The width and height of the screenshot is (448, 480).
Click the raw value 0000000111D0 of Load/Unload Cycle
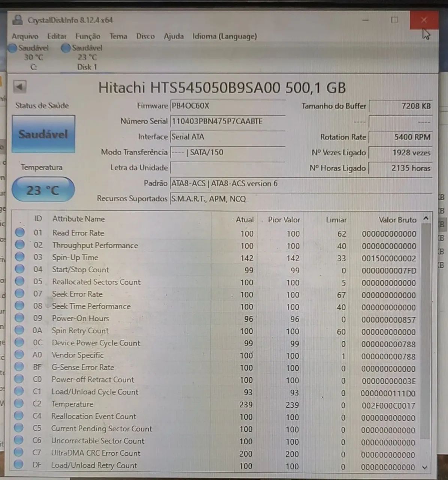click(388, 393)
